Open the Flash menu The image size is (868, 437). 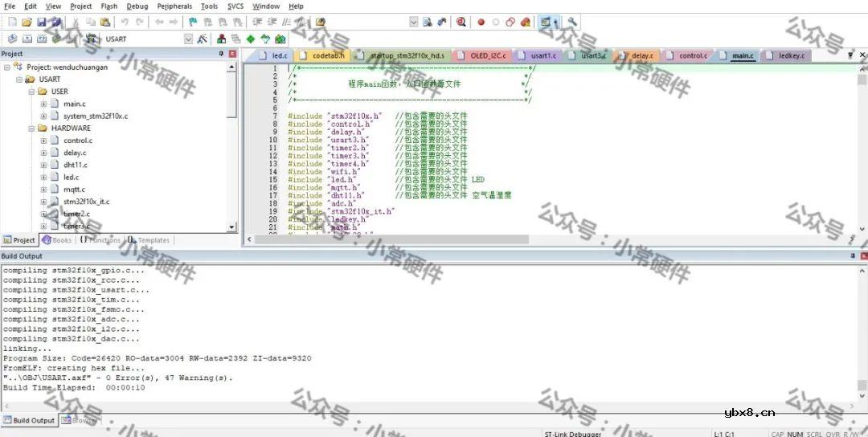[109, 6]
